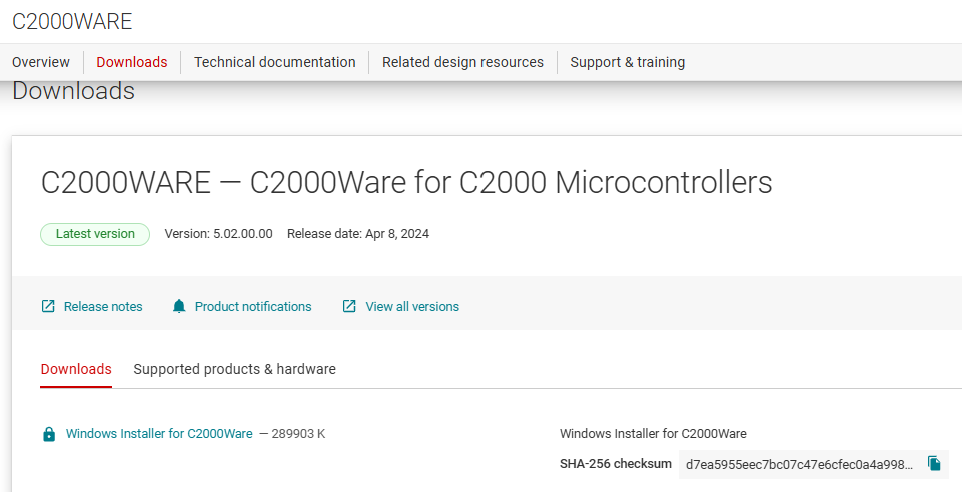
Task: Subscribe via Product notifications link
Action: pos(253,307)
